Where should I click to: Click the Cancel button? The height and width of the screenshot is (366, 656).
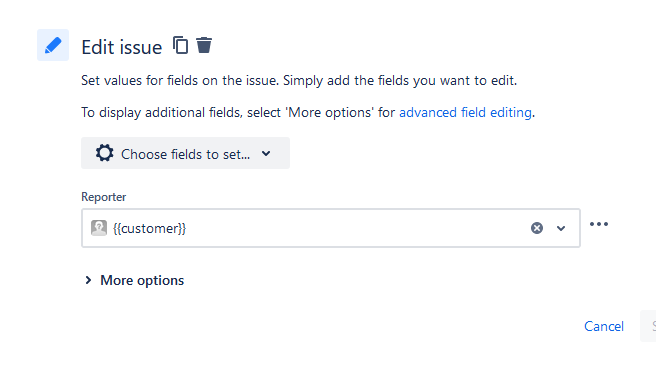(604, 326)
